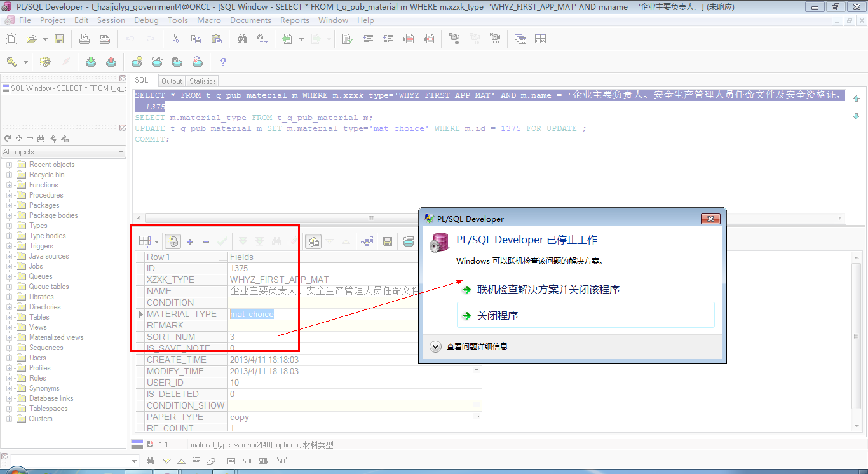Expand the Tables tree node
Viewport: 868px width, 474px height.
pos(10,317)
